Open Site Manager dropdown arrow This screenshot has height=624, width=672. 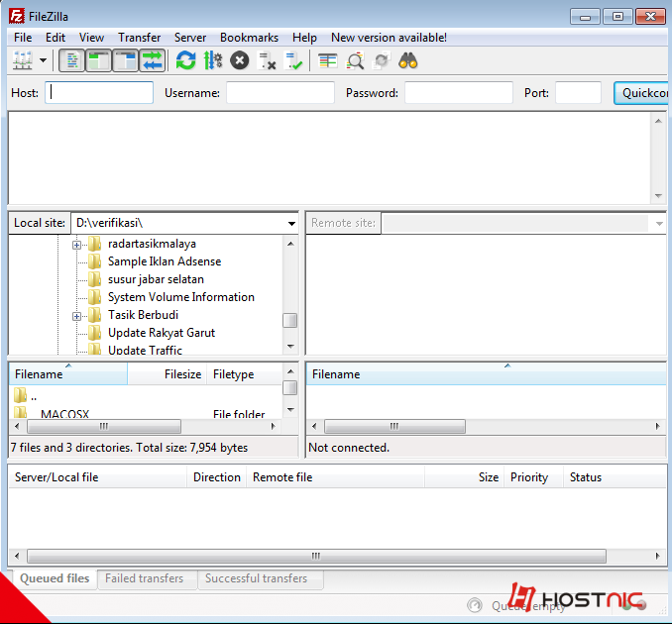point(44,60)
